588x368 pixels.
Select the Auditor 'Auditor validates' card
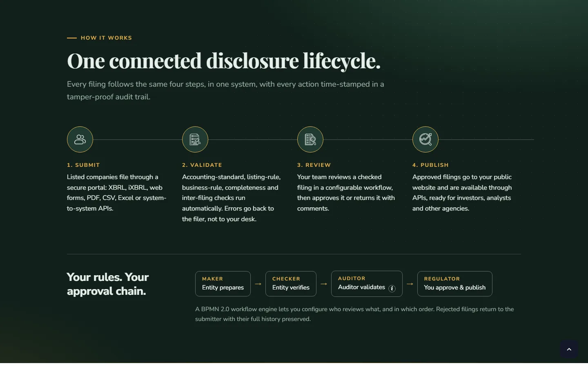[367, 284]
